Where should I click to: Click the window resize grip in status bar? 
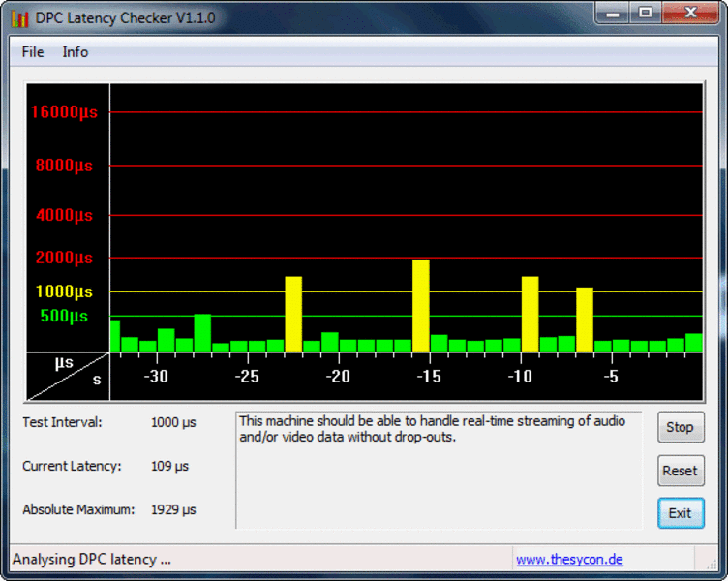click(711, 564)
